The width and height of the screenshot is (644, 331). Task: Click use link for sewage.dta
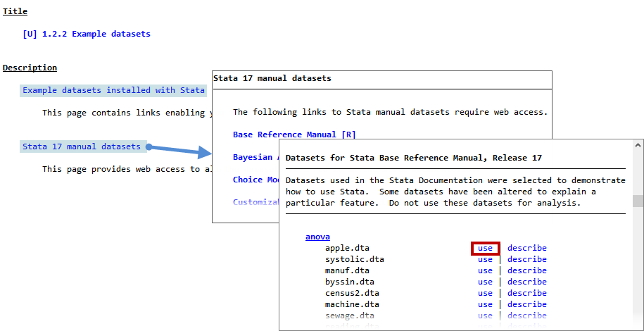(485, 316)
